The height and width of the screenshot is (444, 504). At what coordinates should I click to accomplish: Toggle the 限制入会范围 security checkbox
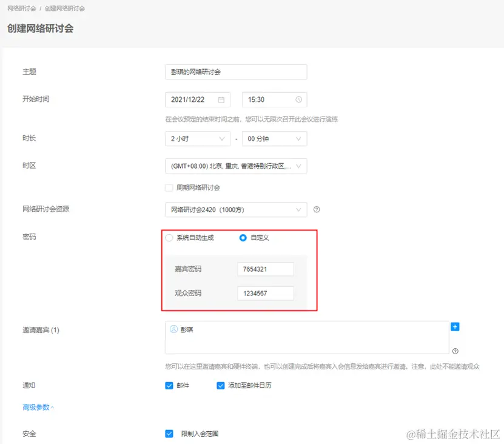[169, 434]
